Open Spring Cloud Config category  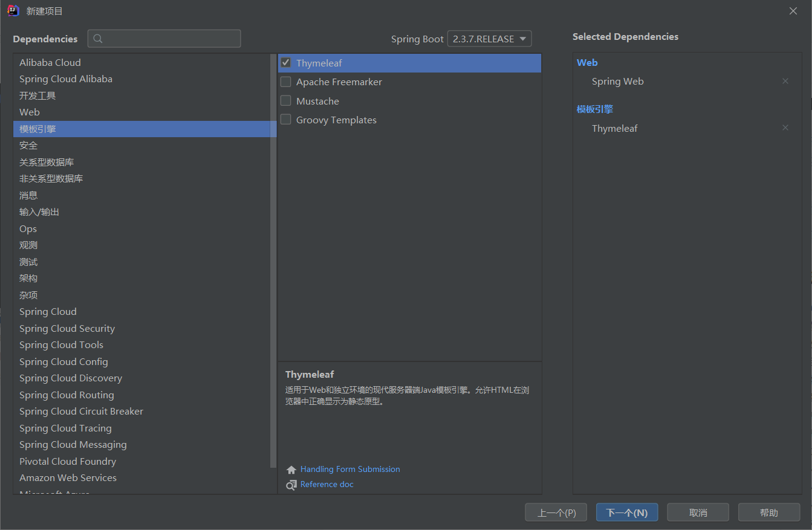(x=141, y=361)
